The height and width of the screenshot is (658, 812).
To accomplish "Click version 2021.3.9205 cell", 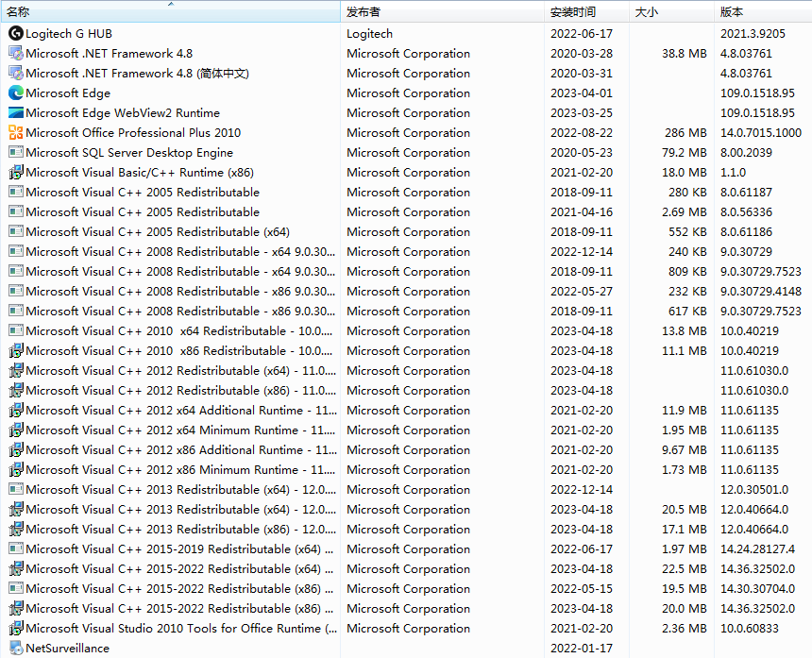I will [753, 34].
